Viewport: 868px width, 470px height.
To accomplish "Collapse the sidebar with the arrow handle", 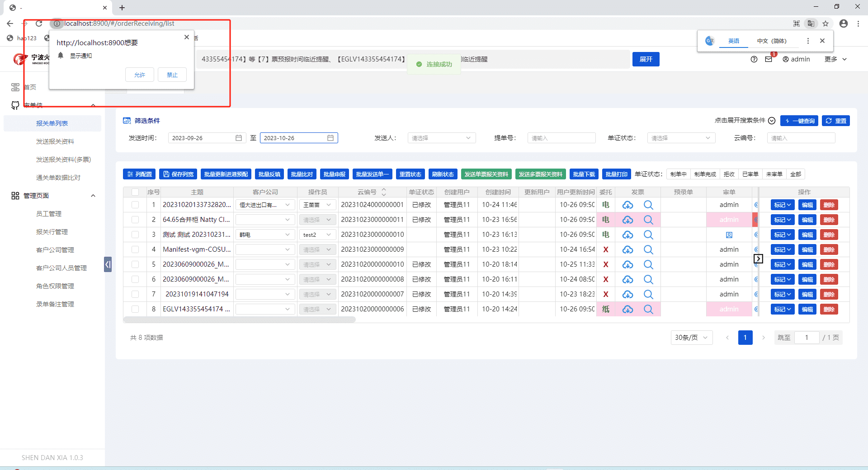I will point(108,264).
